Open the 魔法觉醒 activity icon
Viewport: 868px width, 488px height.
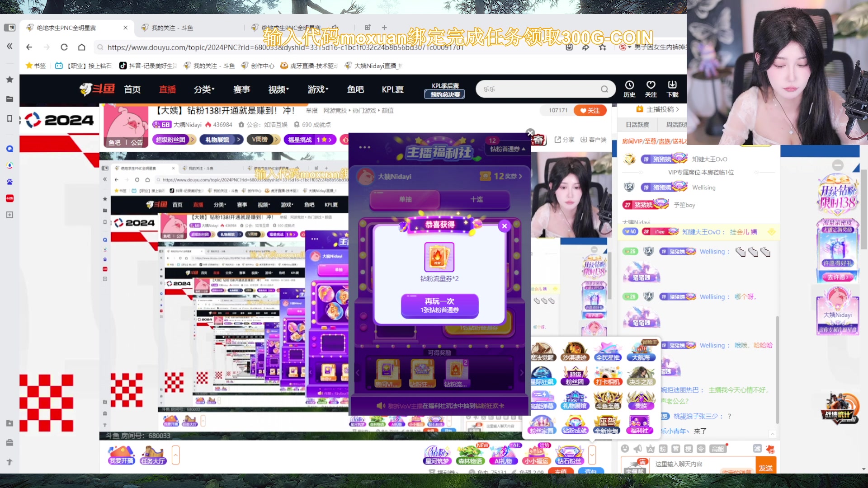[x=542, y=352]
